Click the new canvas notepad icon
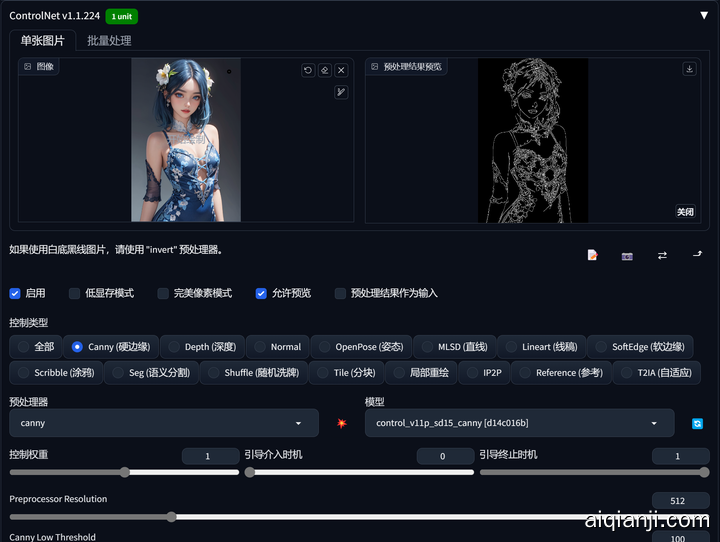The image size is (720, 542). (592, 255)
